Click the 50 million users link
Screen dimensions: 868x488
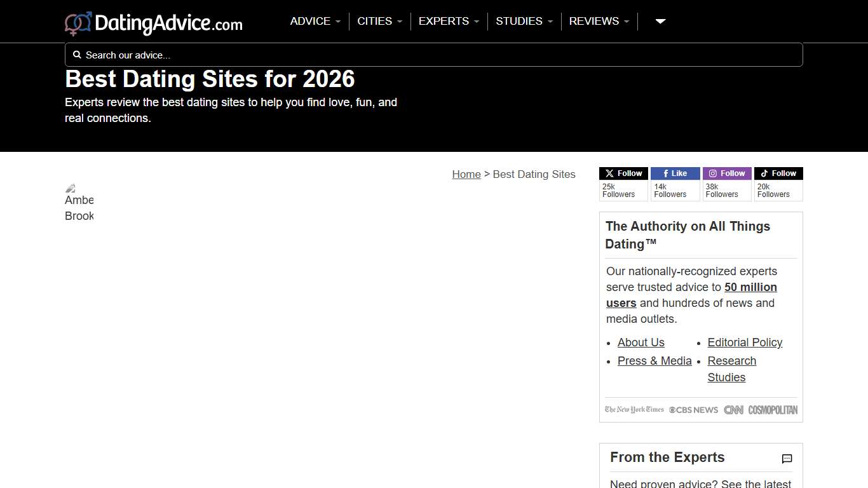pyautogui.click(x=750, y=287)
